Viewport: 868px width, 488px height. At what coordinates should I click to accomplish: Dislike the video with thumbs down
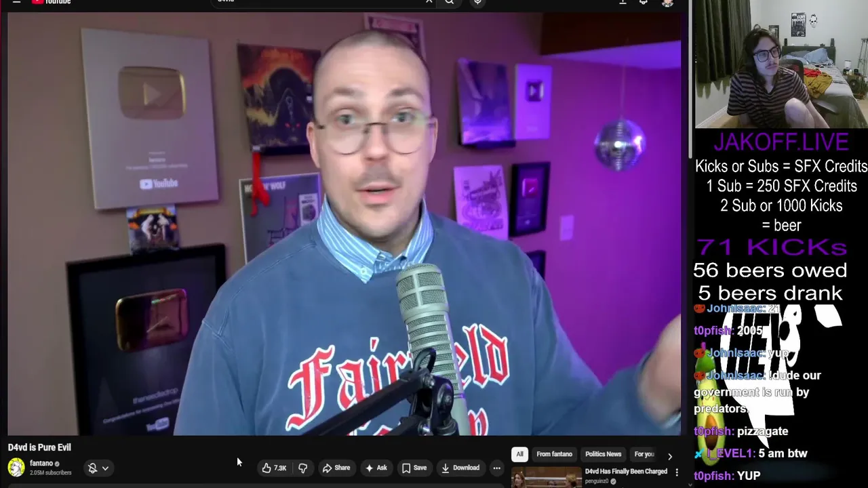pos(302,468)
